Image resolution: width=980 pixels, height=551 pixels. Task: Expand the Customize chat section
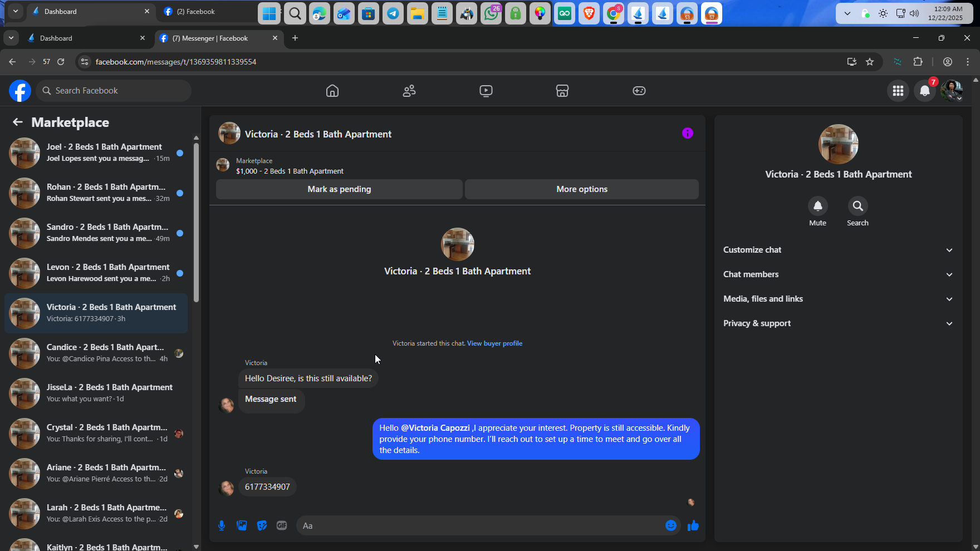pos(839,250)
